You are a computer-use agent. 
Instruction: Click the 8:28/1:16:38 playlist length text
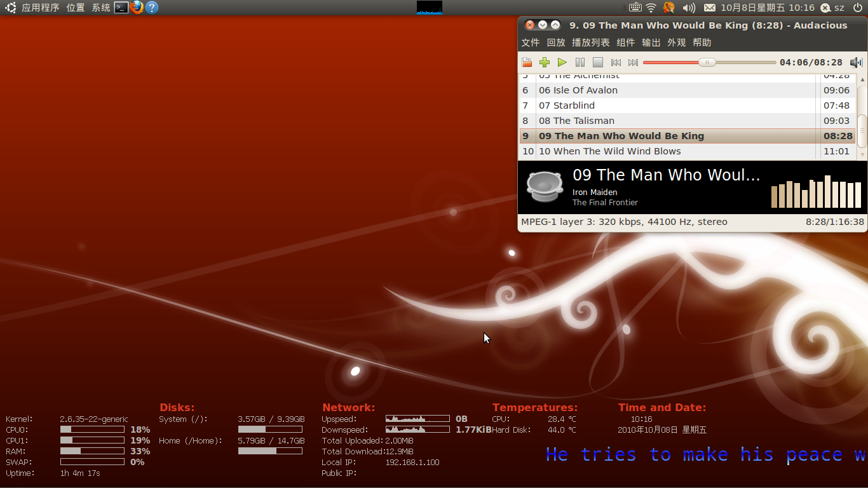pos(835,222)
